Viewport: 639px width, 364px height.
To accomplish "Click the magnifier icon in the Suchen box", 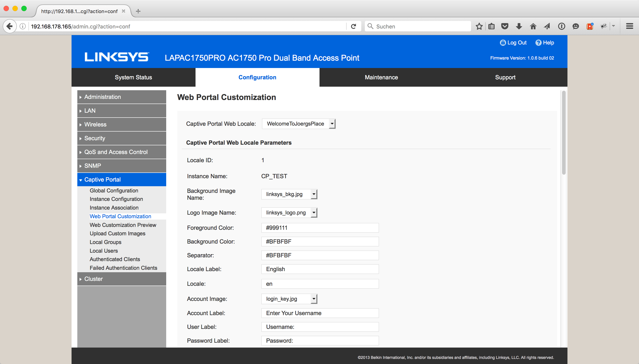I will pos(370,26).
